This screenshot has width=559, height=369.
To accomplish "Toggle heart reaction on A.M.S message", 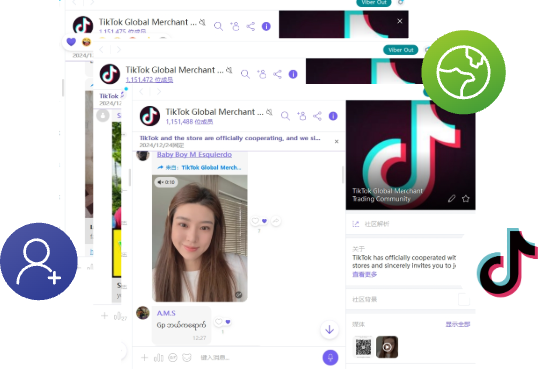I will coord(219,322).
